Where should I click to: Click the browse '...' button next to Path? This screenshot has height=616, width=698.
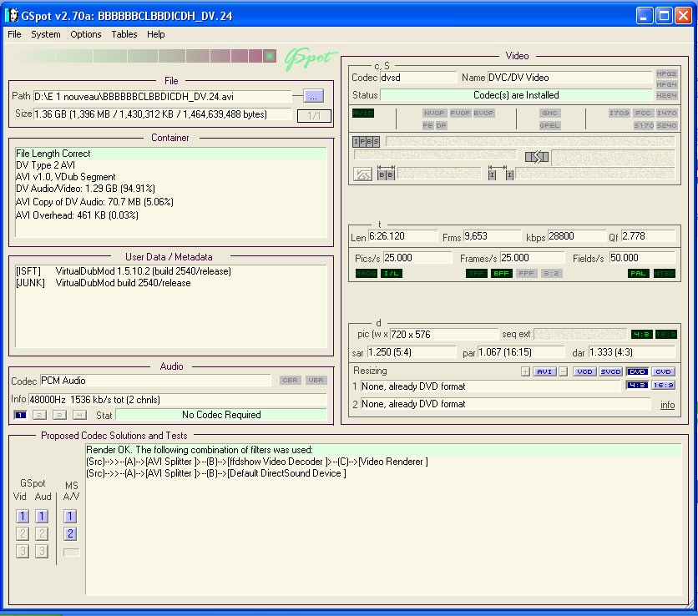point(313,96)
